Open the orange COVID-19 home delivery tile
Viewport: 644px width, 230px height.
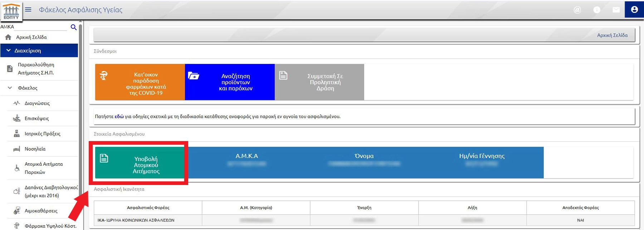pos(140,82)
